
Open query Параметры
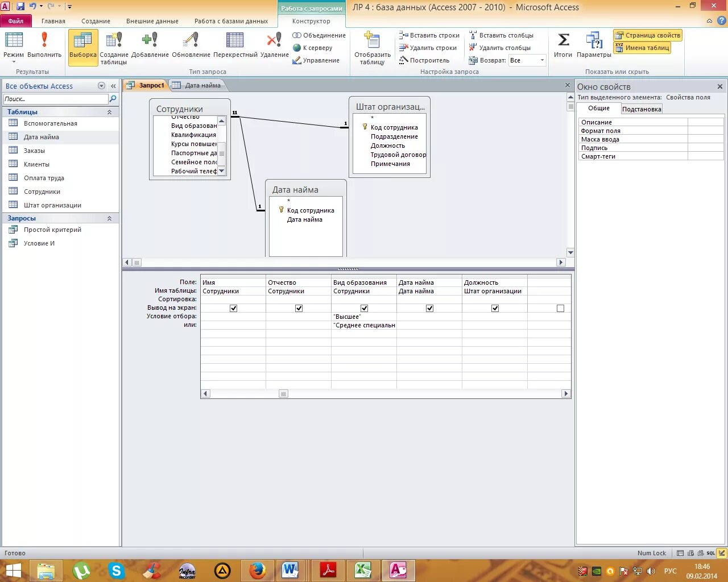coord(594,46)
